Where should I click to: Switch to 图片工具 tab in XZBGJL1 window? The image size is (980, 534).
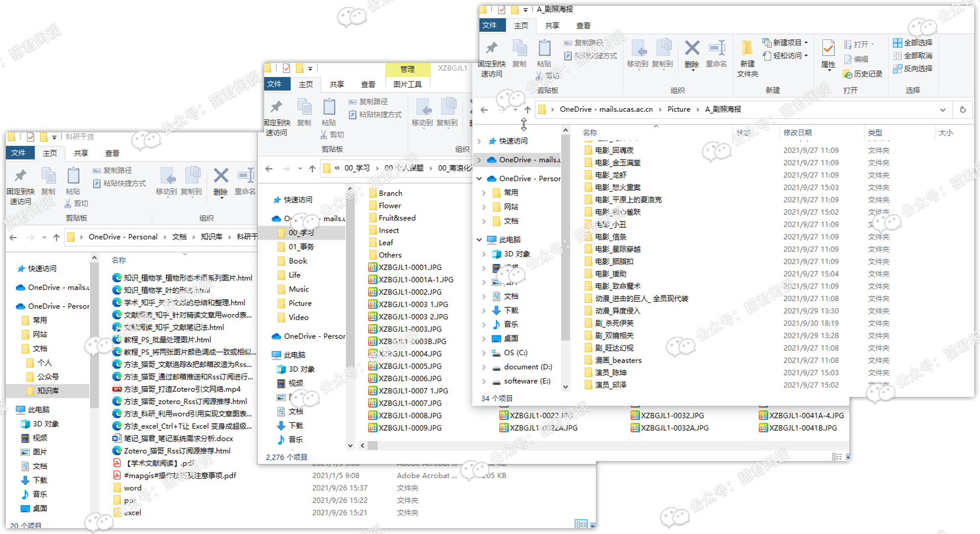(407, 84)
